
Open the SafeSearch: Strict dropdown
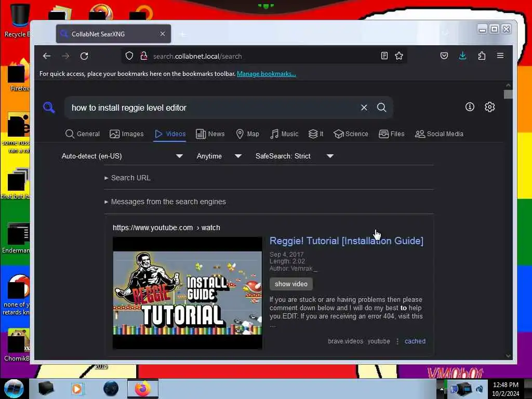click(x=294, y=156)
